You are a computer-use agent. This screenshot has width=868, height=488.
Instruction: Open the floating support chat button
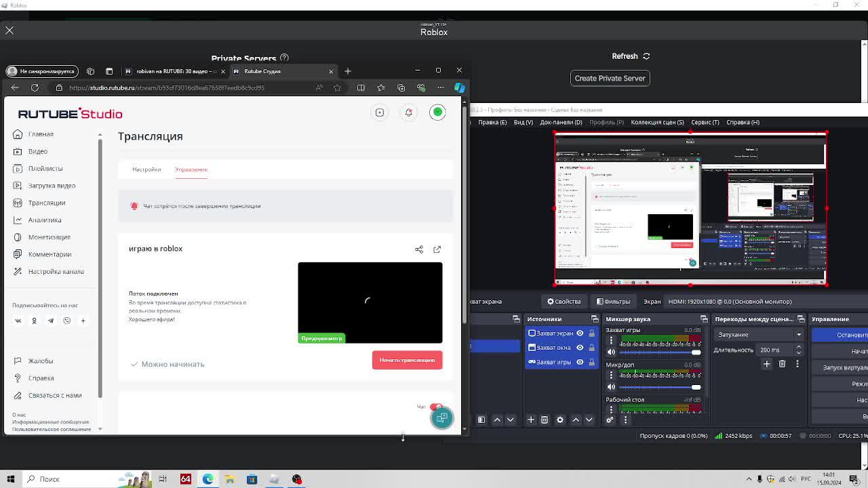coord(442,418)
